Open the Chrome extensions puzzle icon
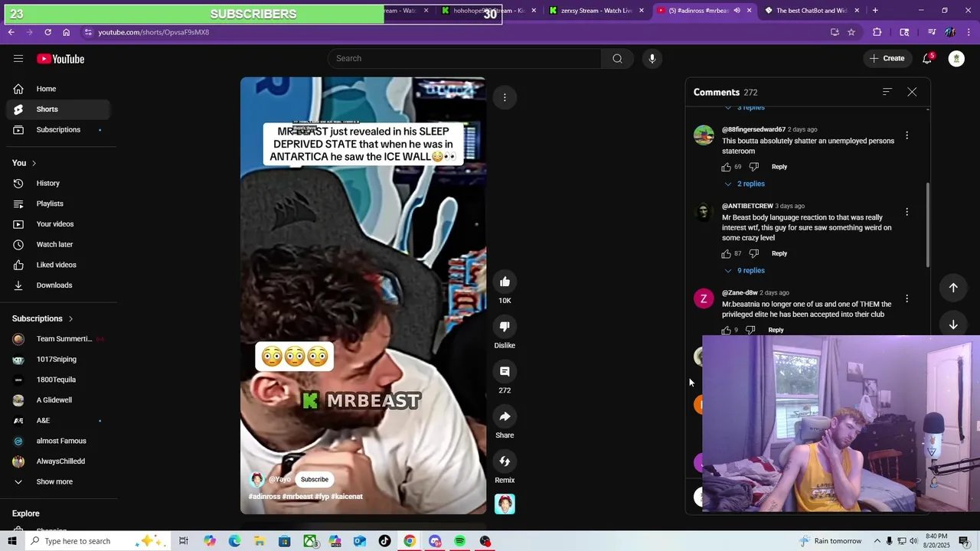This screenshot has width=980, height=551. pos(877,32)
